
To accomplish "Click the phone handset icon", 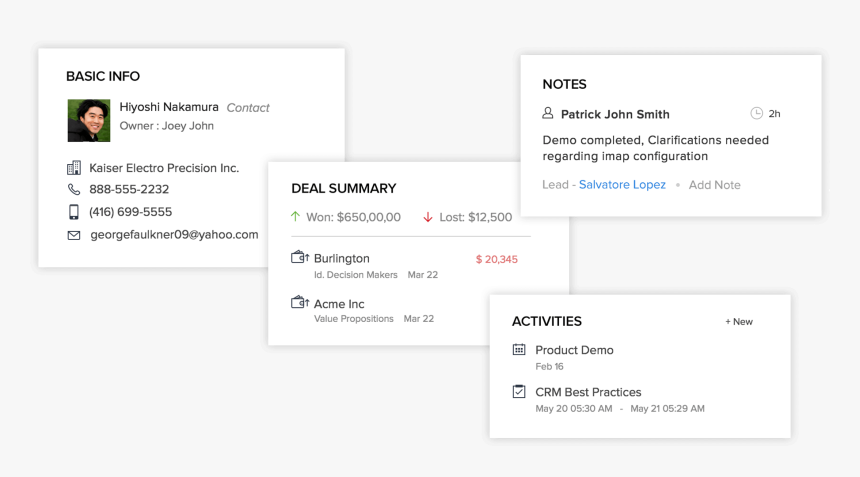I will click(74, 189).
